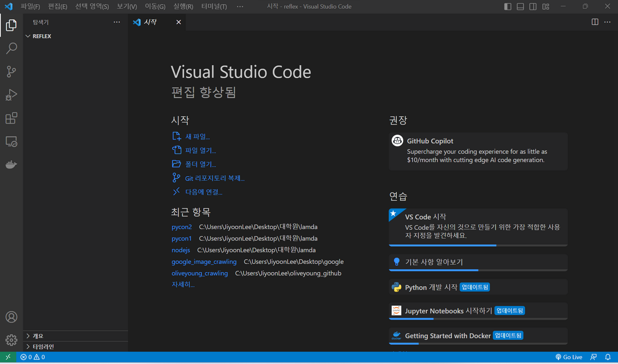This screenshot has height=364, width=618.
Task: Click progress bar under 기본 사항 알아보기
Action: click(x=478, y=270)
